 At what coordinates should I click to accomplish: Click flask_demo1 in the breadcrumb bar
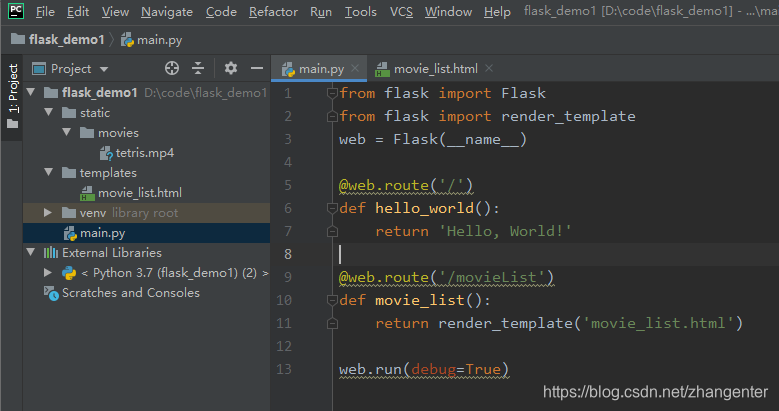click(58, 39)
